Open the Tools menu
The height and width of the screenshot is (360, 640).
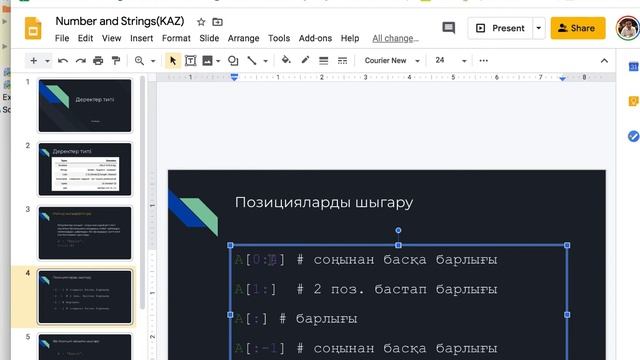coord(279,38)
